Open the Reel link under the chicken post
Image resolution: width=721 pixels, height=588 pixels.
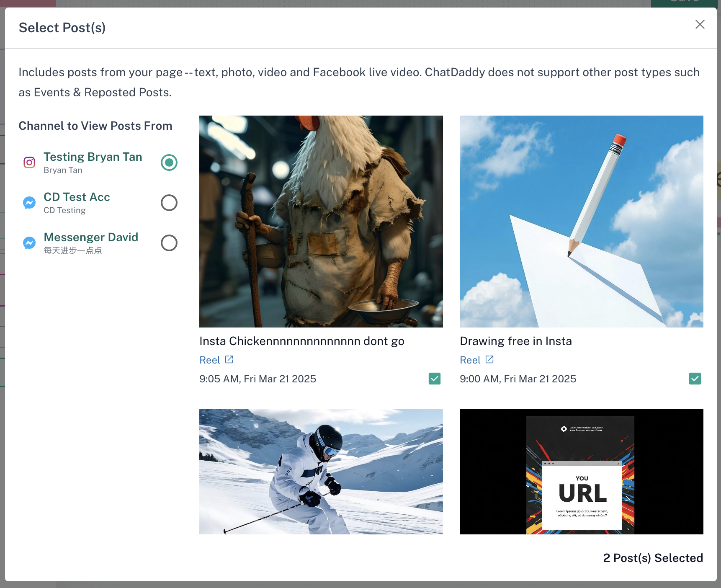[x=209, y=360]
